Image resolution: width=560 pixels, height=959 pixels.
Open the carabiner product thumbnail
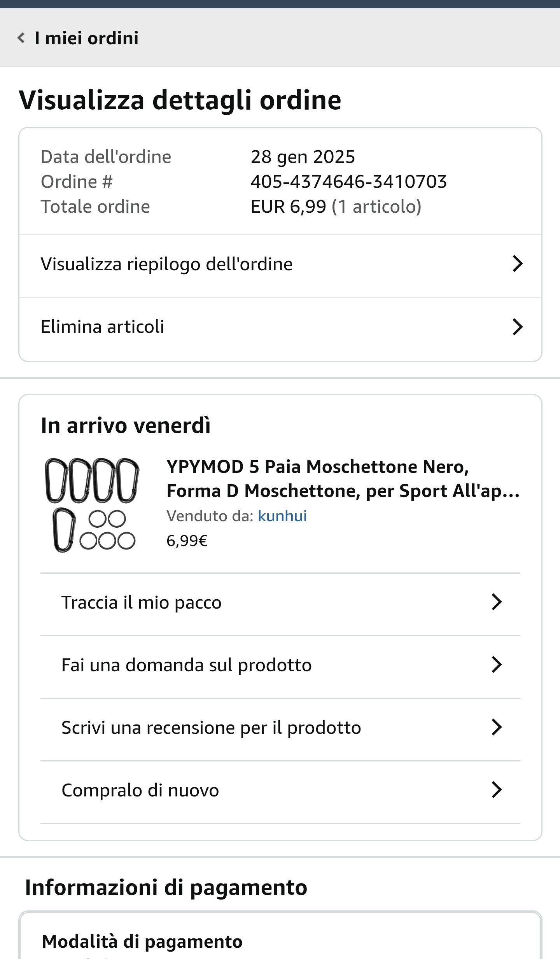point(92,505)
